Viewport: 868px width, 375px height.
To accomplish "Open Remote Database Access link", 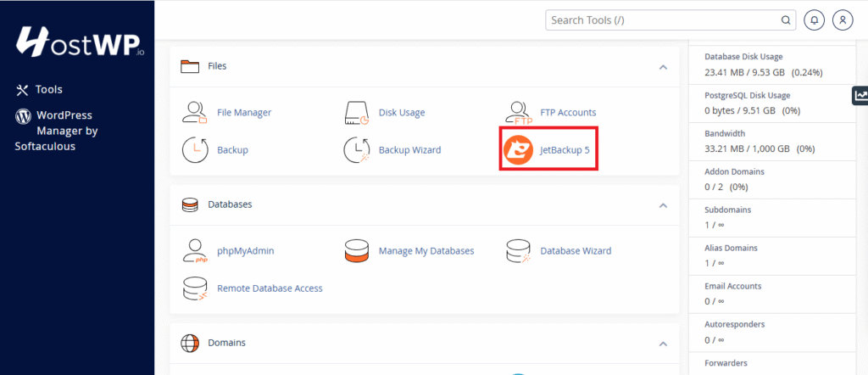I will [270, 288].
